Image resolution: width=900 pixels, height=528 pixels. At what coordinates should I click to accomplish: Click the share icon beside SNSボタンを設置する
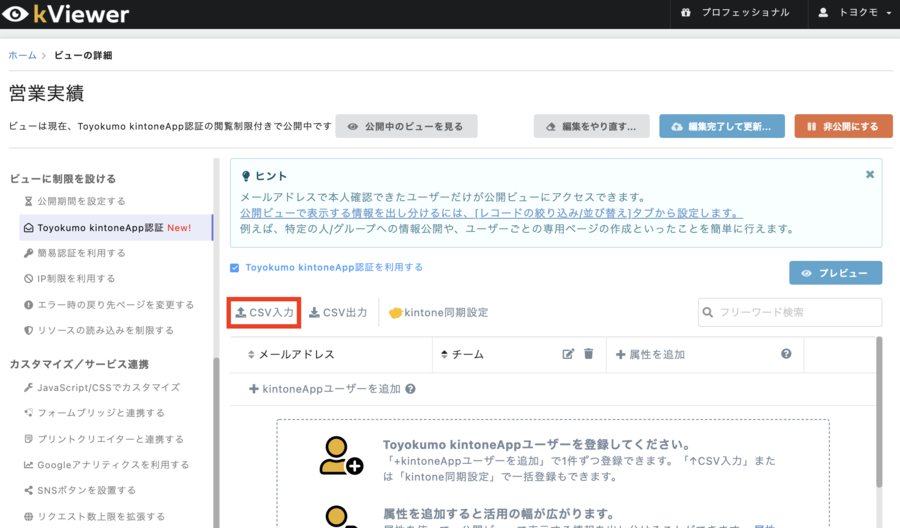pos(28,490)
